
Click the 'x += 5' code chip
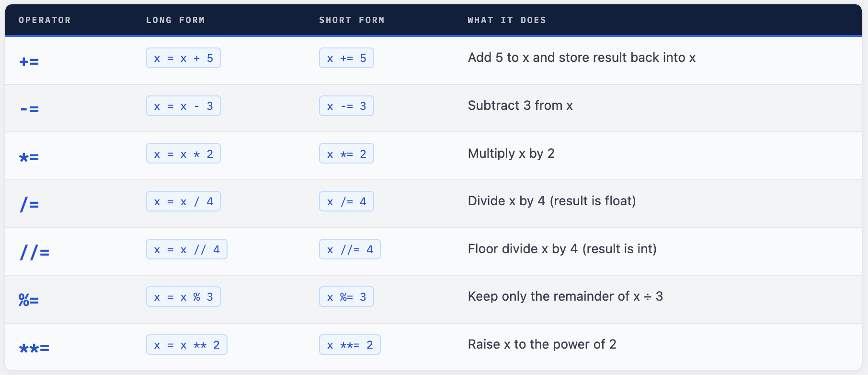point(346,58)
